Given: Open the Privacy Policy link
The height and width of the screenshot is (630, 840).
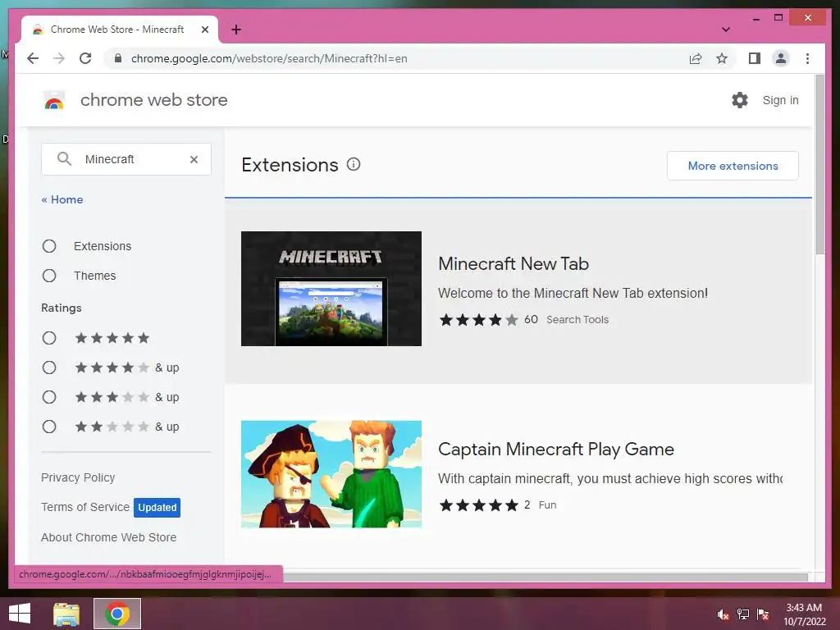Looking at the screenshot, I should [x=78, y=477].
